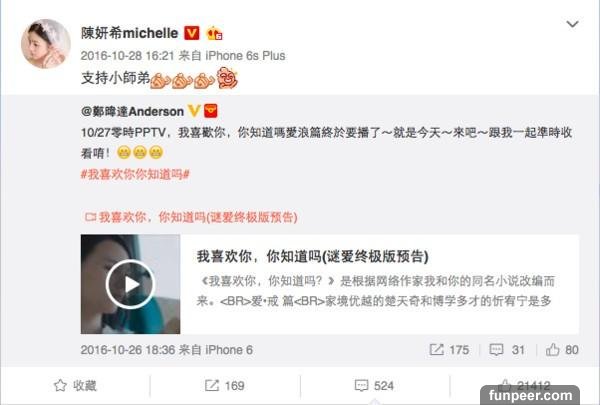
Task: Open the 2016-10-28 16:21 post timestamp
Action: pyautogui.click(x=127, y=56)
